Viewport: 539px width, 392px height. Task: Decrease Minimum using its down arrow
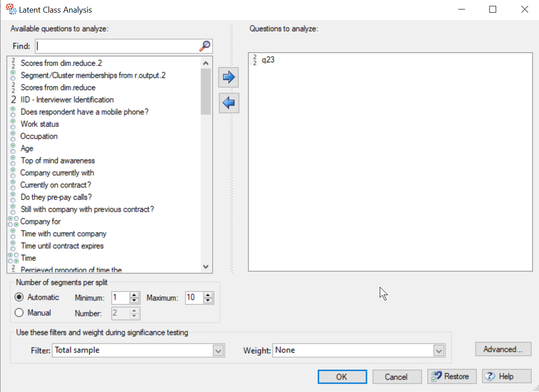pyautogui.click(x=134, y=300)
